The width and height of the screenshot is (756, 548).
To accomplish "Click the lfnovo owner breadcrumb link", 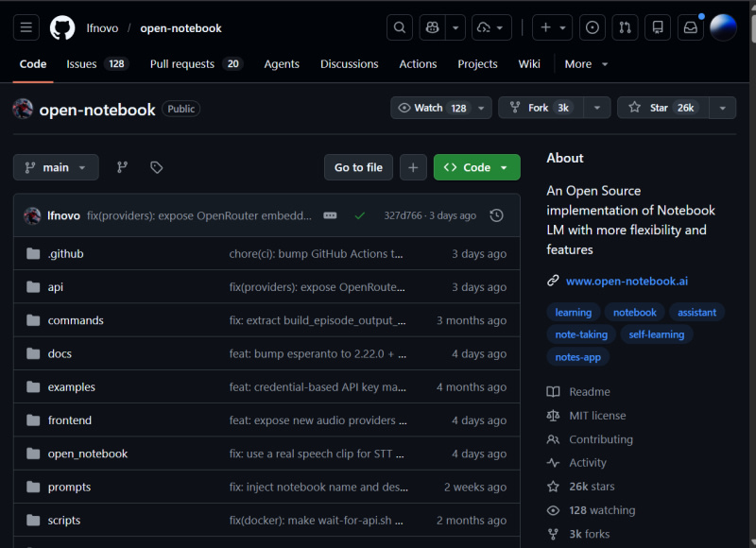I will (x=102, y=28).
